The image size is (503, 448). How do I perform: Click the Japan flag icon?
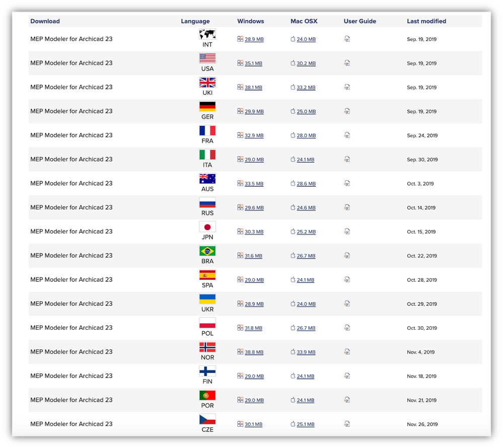click(207, 227)
